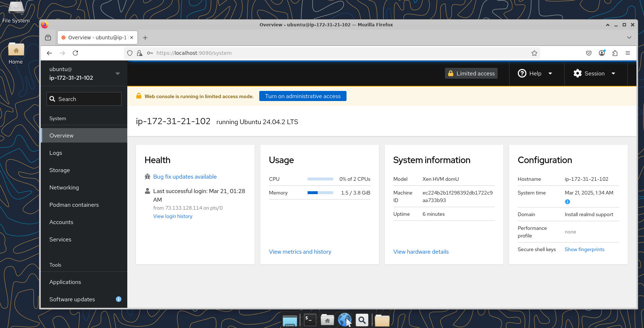Screen dimensions: 644x328
Task: Open Storage in the sidebar
Action: [84, 170]
